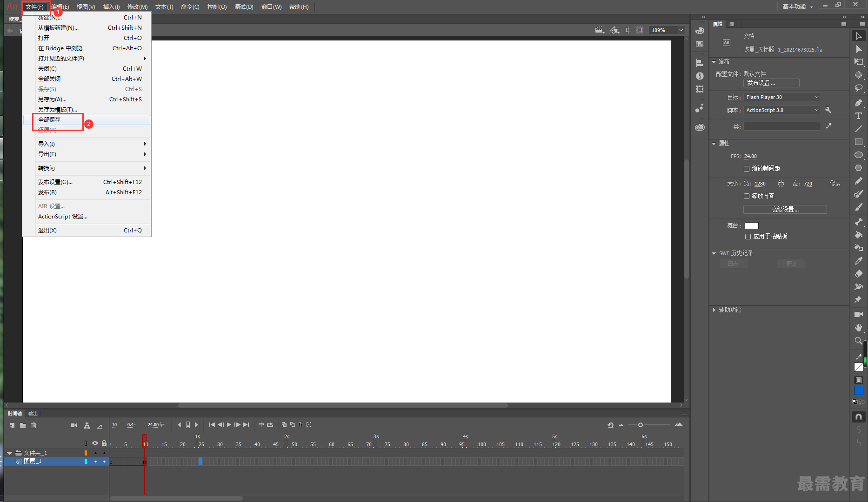Click the edit scene clapperboard icon
Viewport: 868px width, 502px height.
pos(600,30)
